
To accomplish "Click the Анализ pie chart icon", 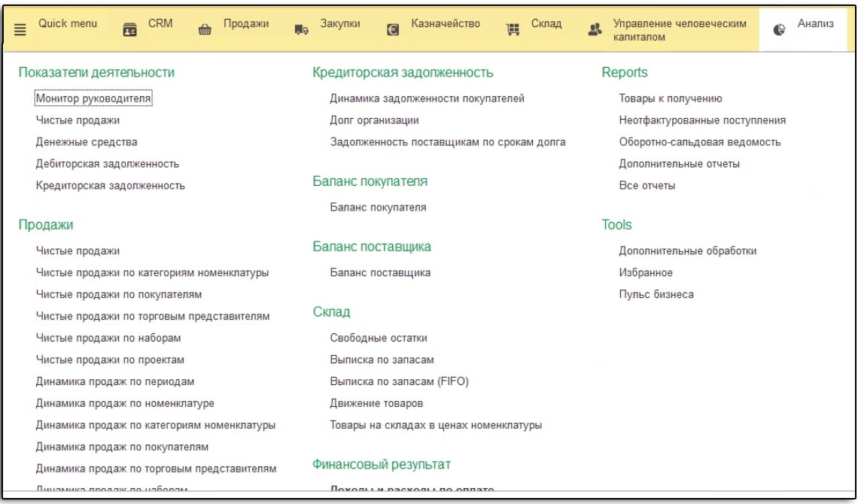I will click(780, 29).
